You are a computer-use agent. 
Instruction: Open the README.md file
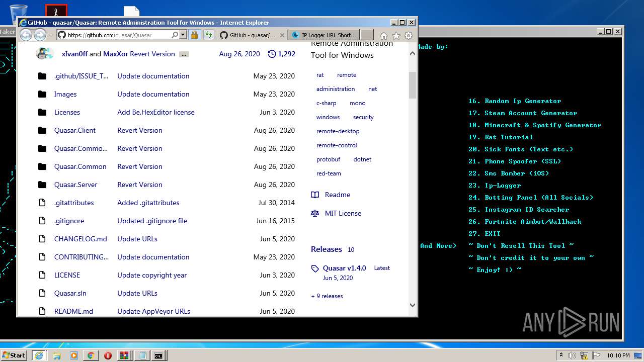pyautogui.click(x=73, y=311)
